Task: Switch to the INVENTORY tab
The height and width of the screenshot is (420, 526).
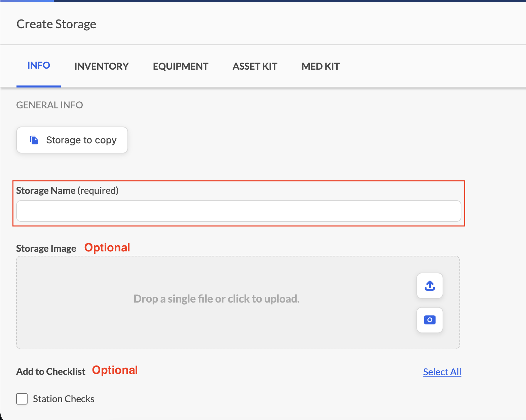Action: tap(102, 66)
